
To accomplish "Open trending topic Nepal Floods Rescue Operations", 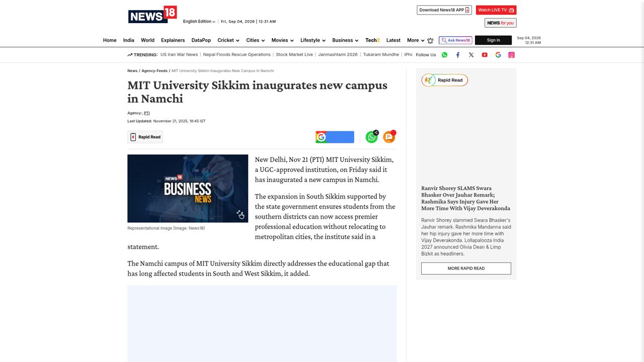I will 237,55.
